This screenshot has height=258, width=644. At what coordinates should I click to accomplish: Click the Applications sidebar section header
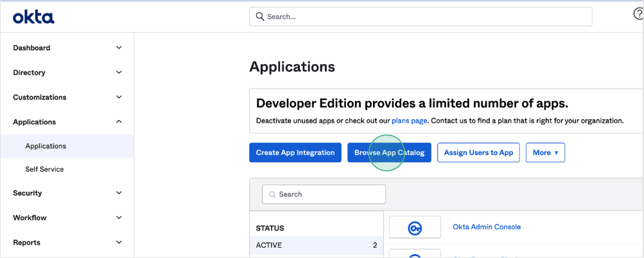[x=35, y=122]
